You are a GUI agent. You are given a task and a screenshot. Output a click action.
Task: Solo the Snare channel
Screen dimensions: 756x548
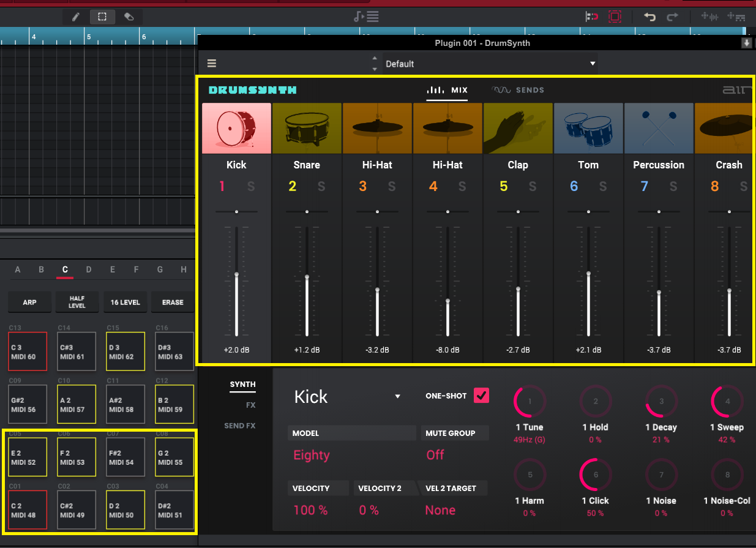(321, 187)
